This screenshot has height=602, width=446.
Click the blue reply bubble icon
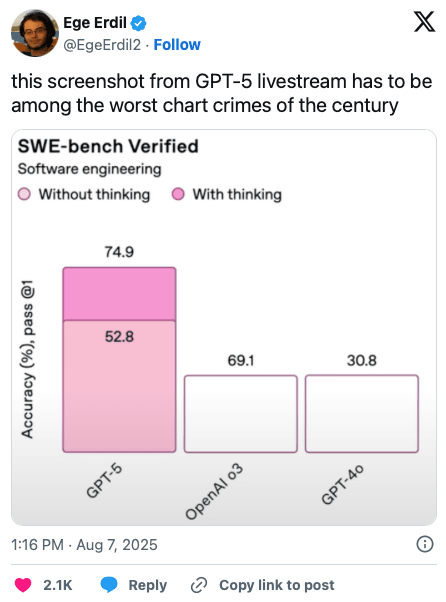click(109, 585)
